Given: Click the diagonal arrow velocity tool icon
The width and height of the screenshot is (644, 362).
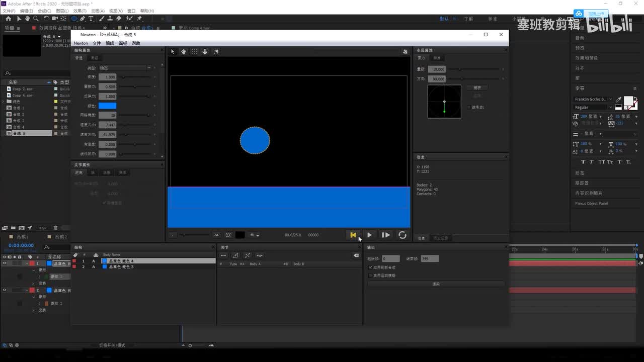Looking at the screenshot, I should (x=216, y=52).
